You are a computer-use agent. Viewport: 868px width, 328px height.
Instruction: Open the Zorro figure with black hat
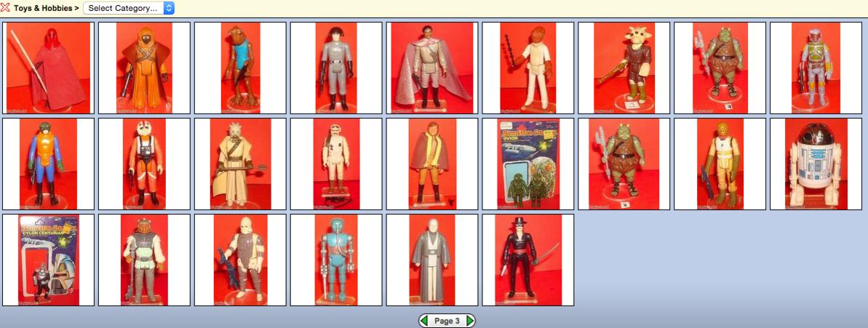pyautogui.click(x=528, y=260)
